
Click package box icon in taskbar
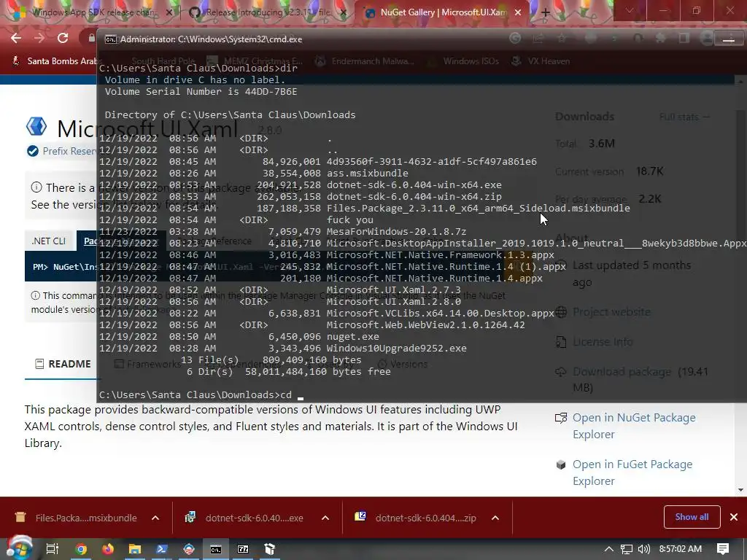click(x=270, y=549)
